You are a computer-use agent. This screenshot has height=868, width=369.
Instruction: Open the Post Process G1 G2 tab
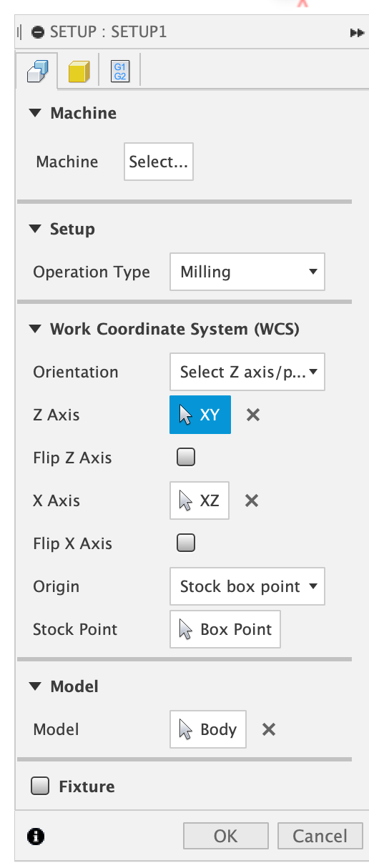click(x=119, y=71)
